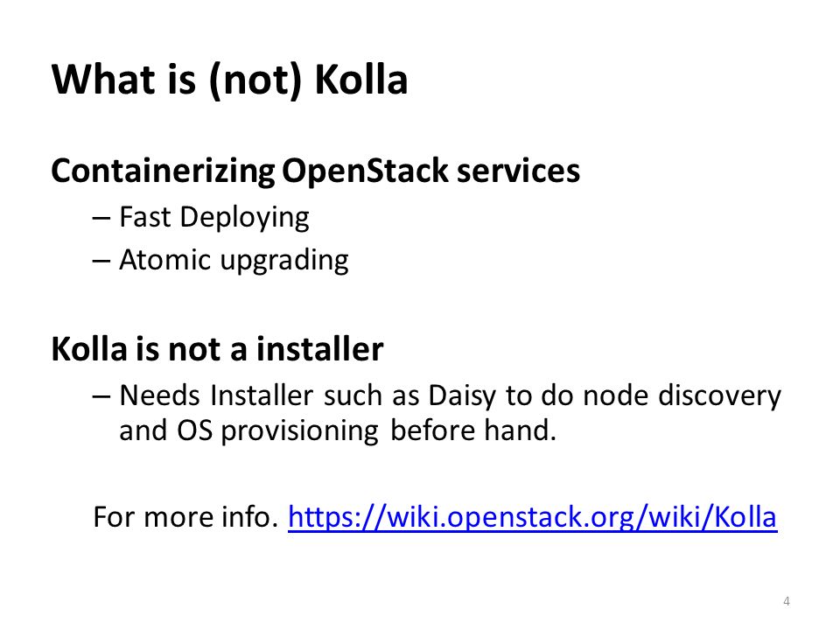Click the 'Atomic upgrading' bullet text
This screenshot has height=630, width=840.
click(x=234, y=261)
